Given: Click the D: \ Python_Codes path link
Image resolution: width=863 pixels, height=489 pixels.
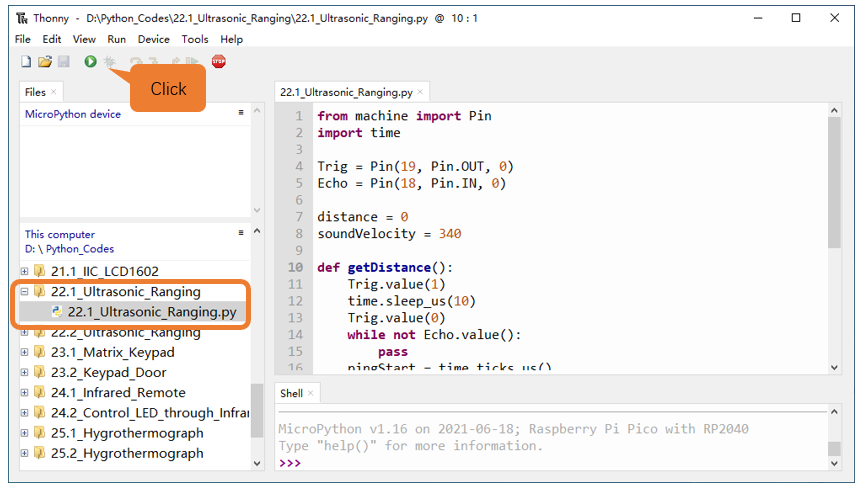Looking at the screenshot, I should [x=69, y=249].
